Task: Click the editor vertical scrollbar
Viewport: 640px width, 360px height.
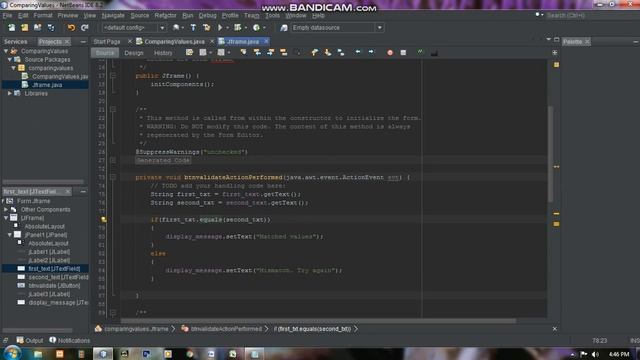Action: pyautogui.click(x=551, y=154)
